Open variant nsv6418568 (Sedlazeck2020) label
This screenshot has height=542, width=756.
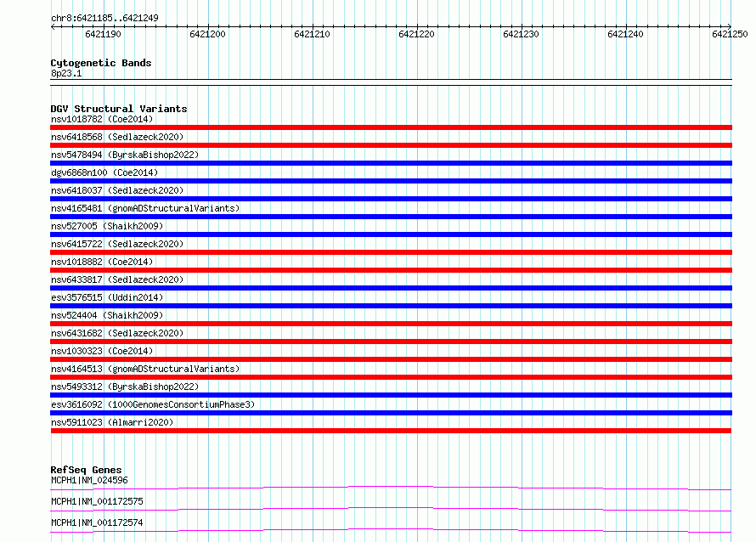117,137
